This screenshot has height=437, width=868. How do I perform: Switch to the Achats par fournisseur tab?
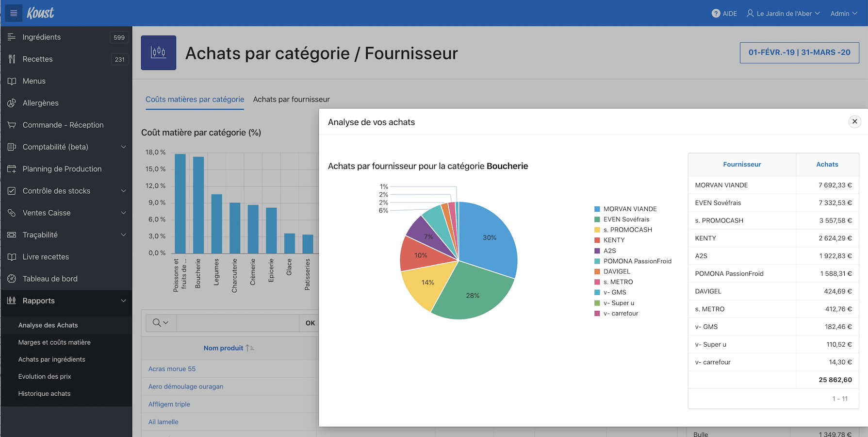(291, 99)
